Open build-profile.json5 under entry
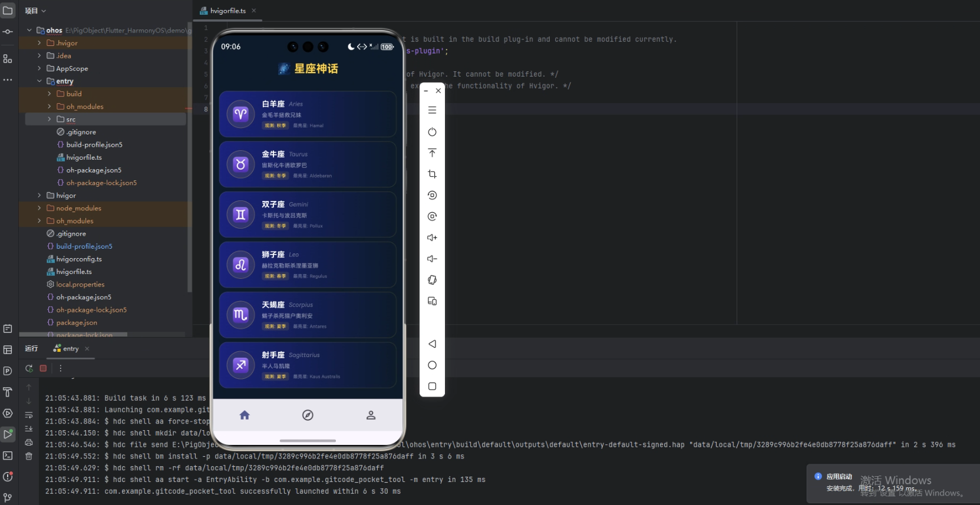Screen dimensions: 980x505 pyautogui.click(x=94, y=144)
